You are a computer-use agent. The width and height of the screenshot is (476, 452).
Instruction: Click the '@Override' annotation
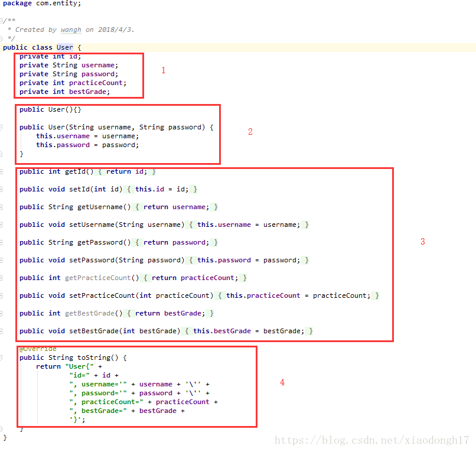coord(38,349)
